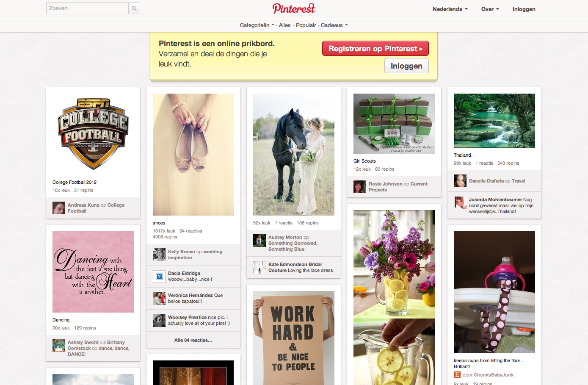Open the Current Projects board link

(x=398, y=187)
